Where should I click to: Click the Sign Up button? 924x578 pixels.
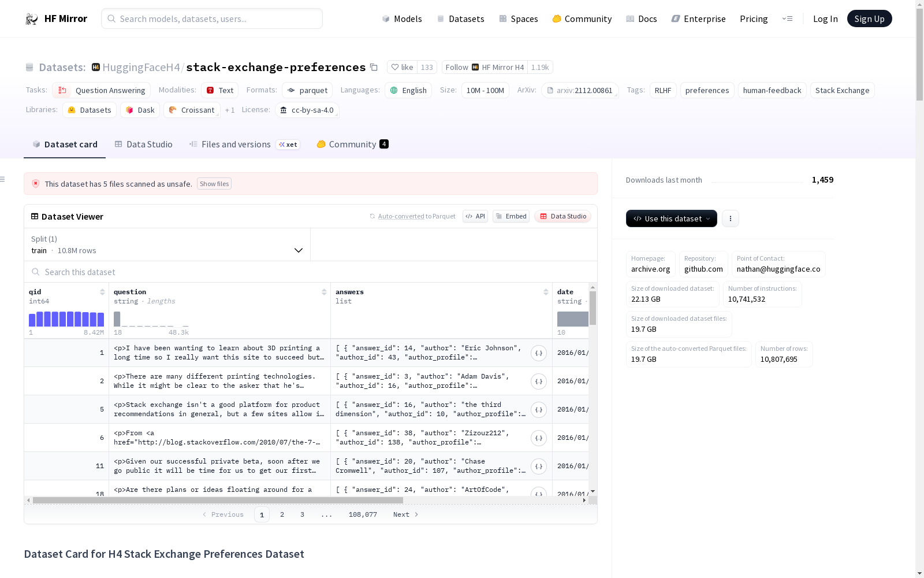(869, 18)
